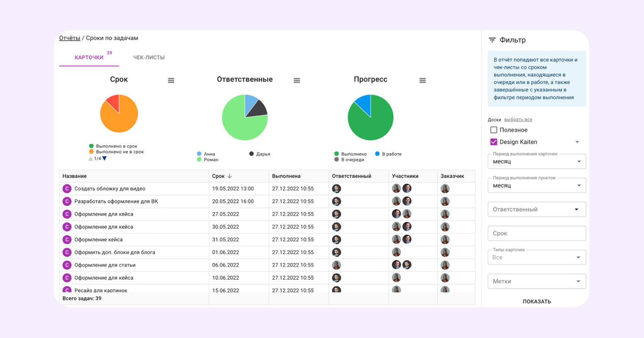Open the Прогресс chart options menu
Screen dimensions: 644x338
click(422, 81)
